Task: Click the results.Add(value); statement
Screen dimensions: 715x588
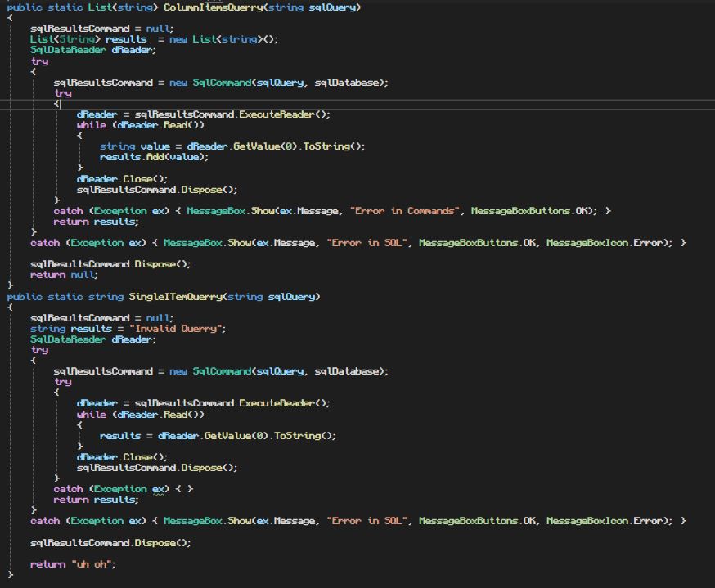Action: [x=154, y=157]
